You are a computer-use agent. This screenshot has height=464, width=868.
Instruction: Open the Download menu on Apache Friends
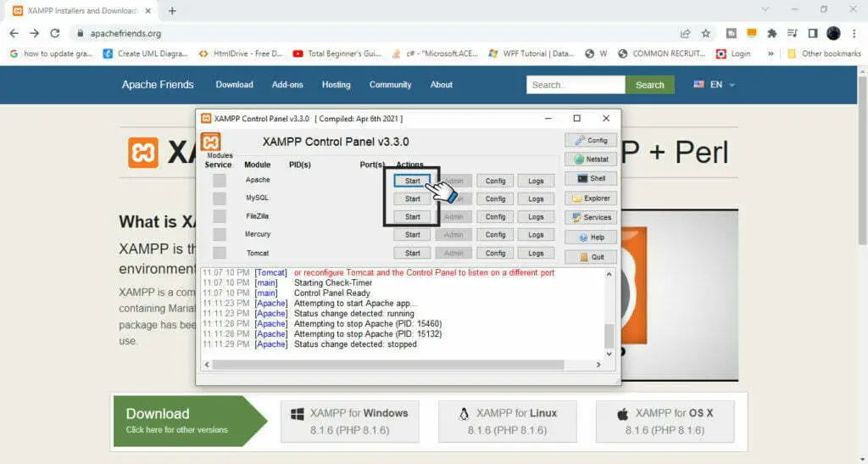click(x=234, y=85)
